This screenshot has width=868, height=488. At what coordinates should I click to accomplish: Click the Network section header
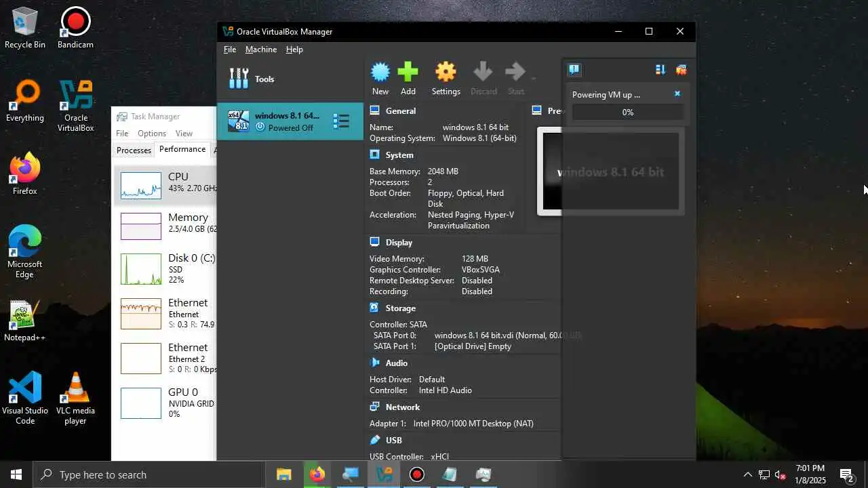point(403,407)
